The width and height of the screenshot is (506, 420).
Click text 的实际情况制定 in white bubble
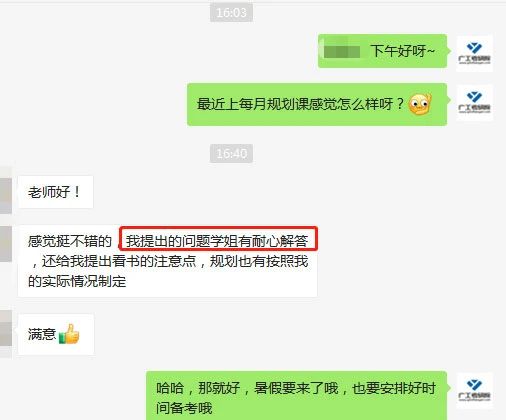pos(77,281)
